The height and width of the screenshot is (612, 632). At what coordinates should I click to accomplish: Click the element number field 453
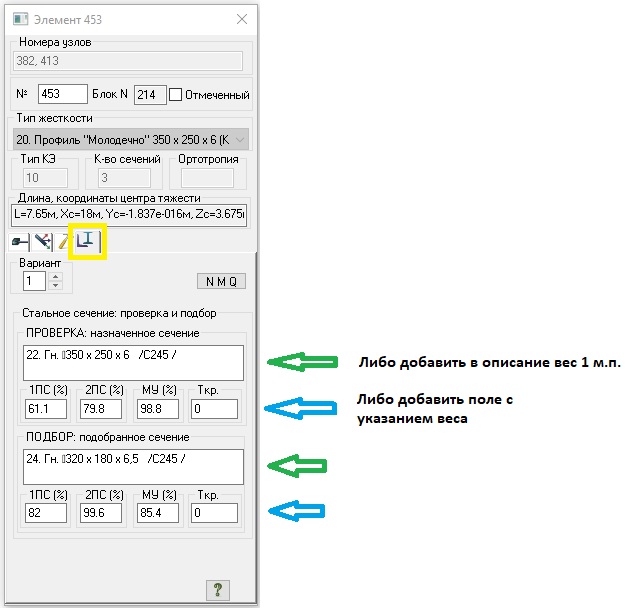click(x=63, y=95)
